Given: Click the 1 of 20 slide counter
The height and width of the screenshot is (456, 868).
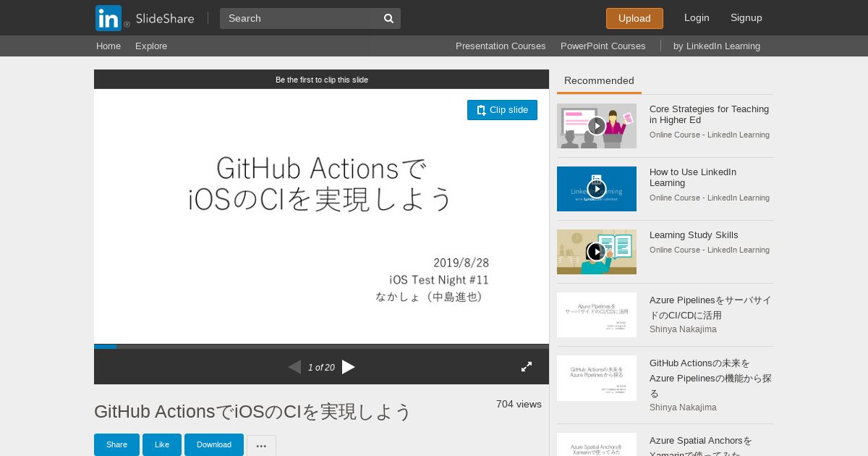Looking at the screenshot, I should pyautogui.click(x=321, y=368).
